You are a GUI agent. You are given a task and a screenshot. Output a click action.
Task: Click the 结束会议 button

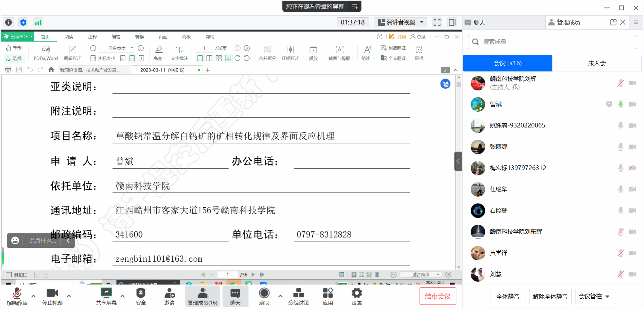coord(437,296)
